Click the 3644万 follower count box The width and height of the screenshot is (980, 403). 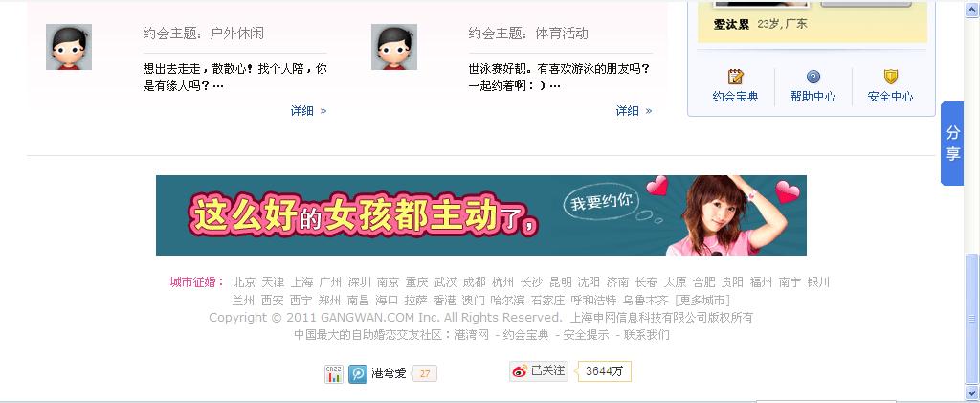pyautogui.click(x=605, y=371)
